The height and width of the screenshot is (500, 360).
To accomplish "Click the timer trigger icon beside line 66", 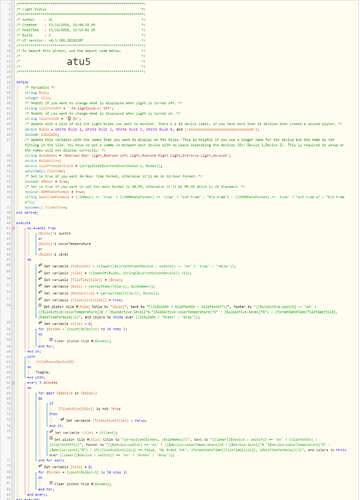I will (x=13, y=383).
